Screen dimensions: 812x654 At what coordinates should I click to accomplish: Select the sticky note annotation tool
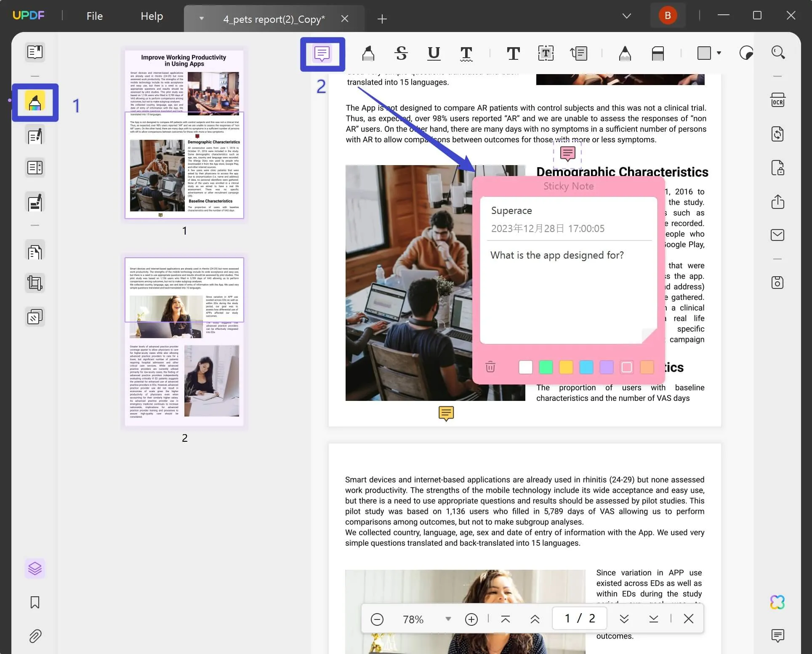pyautogui.click(x=323, y=53)
